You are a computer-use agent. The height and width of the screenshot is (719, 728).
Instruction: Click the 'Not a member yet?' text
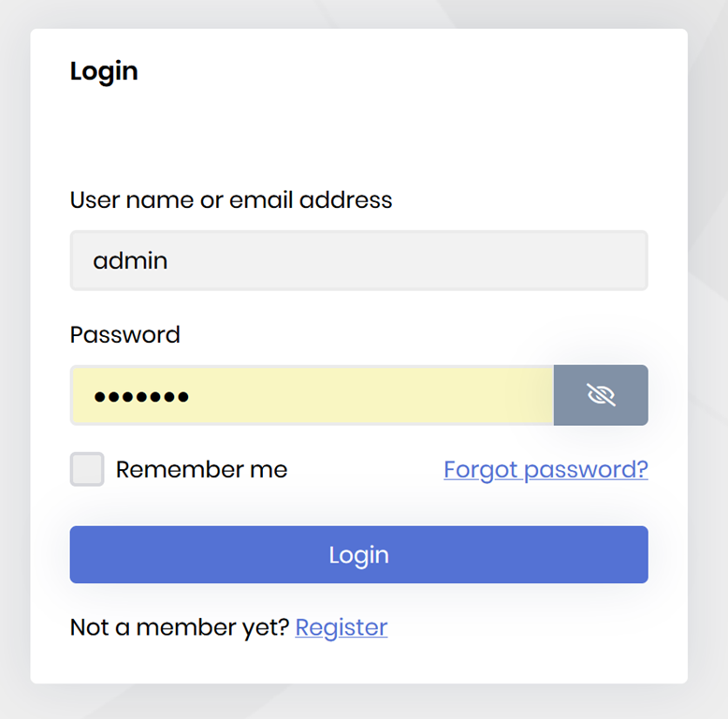180,626
